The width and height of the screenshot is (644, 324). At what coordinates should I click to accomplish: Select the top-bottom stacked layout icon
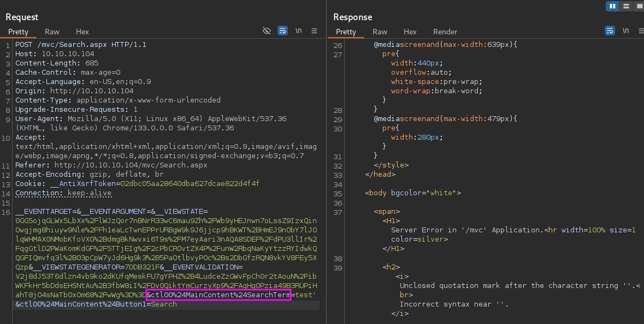click(x=626, y=6)
